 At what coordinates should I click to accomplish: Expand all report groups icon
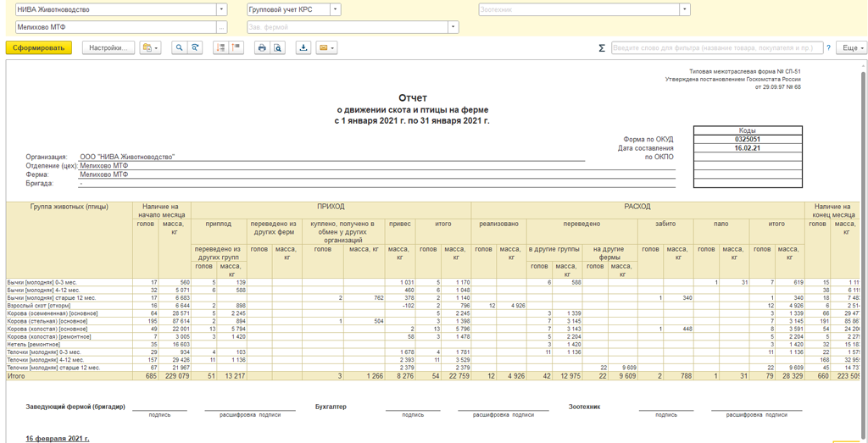[220, 48]
